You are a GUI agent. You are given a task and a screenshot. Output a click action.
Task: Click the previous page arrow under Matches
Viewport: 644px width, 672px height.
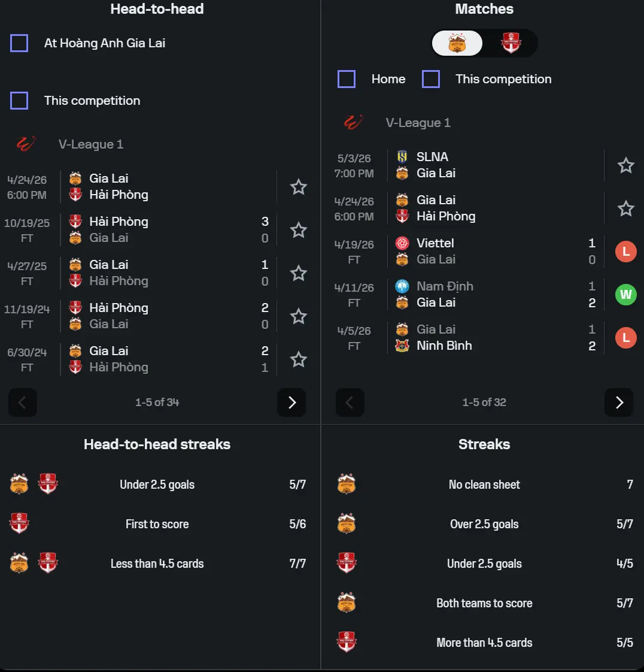(350, 402)
